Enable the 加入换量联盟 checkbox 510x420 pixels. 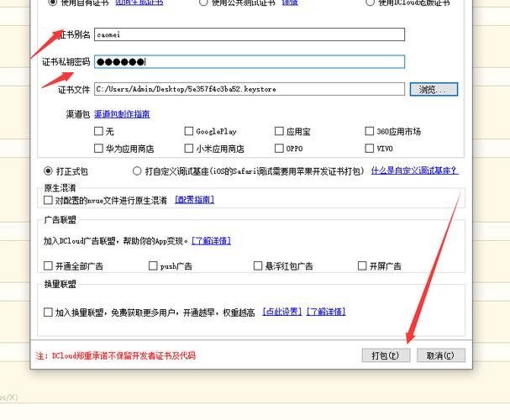pos(48,312)
